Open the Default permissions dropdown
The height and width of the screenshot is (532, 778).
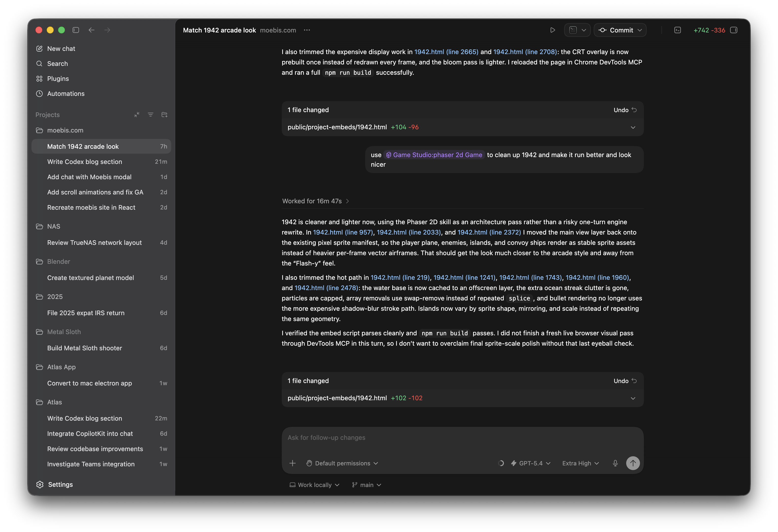point(342,463)
